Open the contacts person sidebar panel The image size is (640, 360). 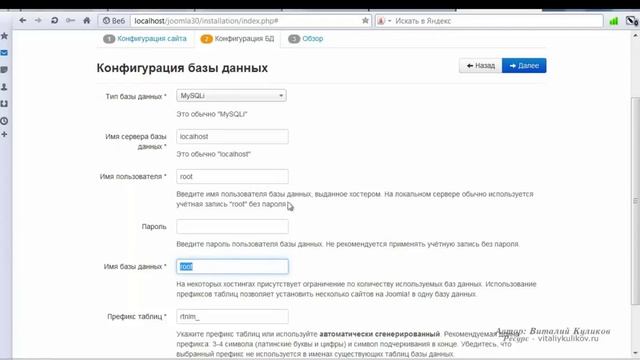(4, 87)
